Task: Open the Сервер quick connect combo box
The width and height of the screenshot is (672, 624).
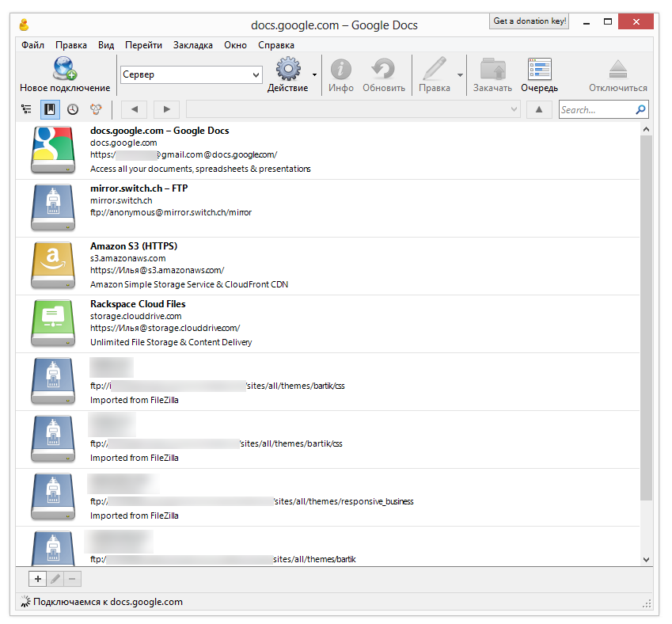Action: 191,74
